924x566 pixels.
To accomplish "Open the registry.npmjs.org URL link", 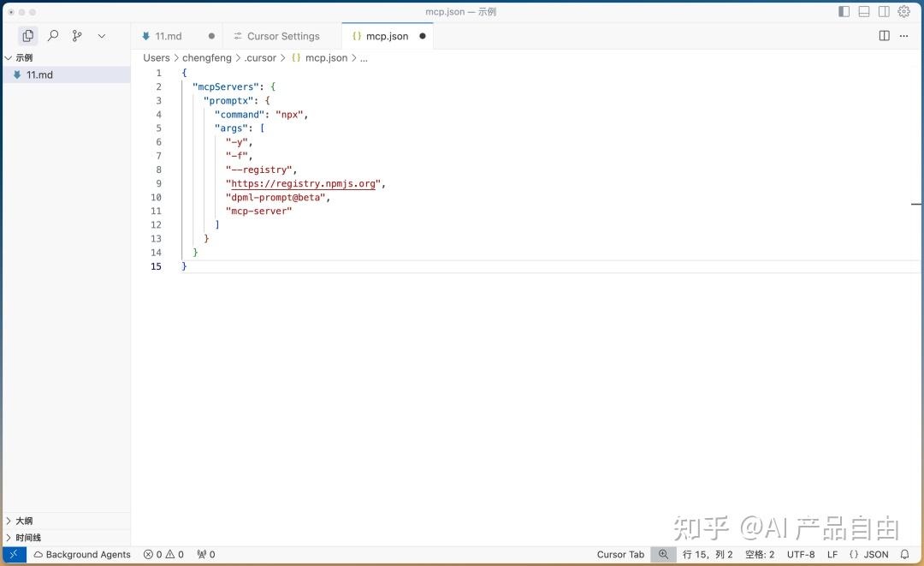I will point(303,183).
